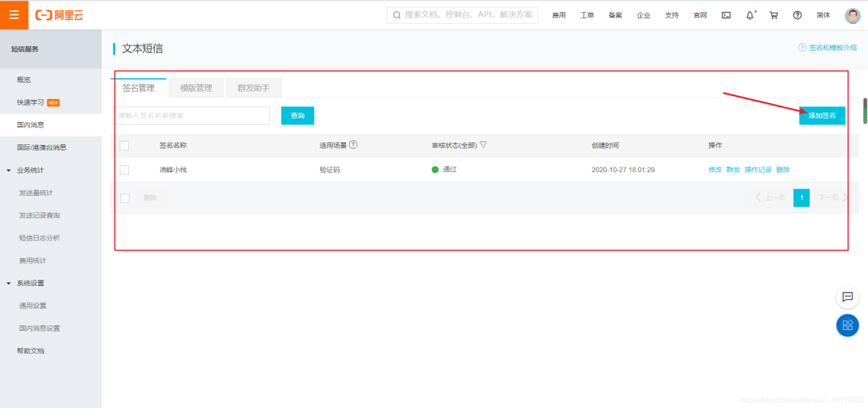This screenshot has height=408, width=868.
Task: Switch to 签名管理 tab
Action: (x=138, y=88)
